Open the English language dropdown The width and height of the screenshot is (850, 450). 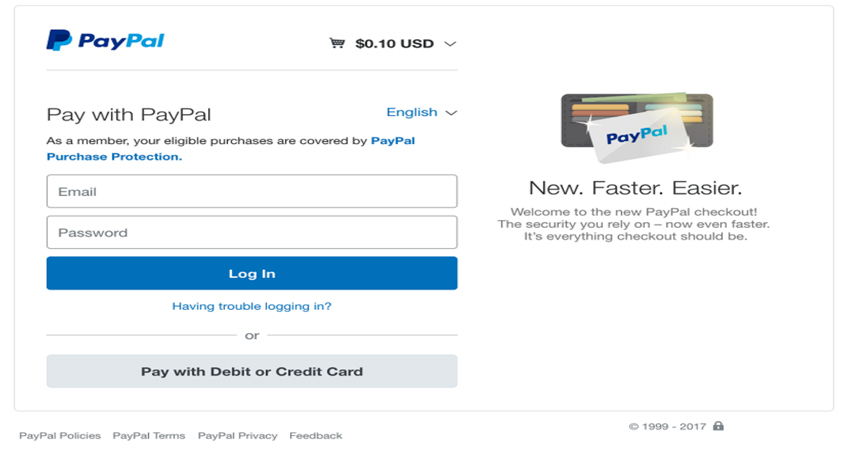(412, 112)
